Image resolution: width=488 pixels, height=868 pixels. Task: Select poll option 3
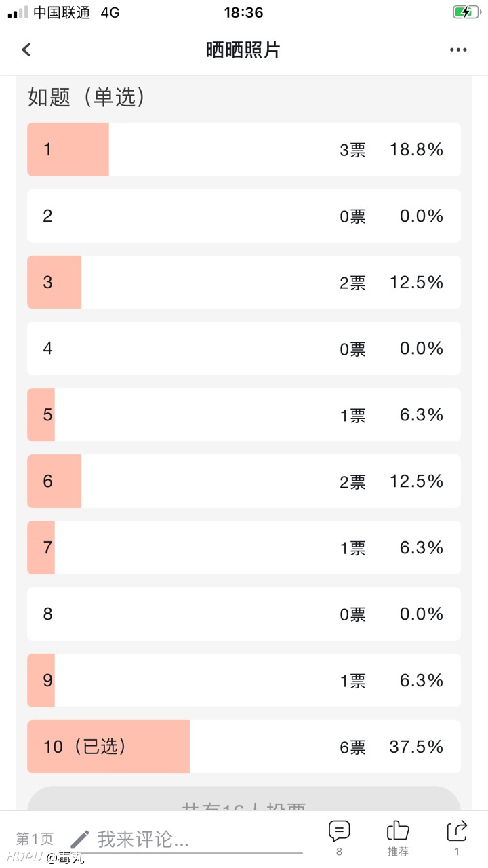pos(244,282)
